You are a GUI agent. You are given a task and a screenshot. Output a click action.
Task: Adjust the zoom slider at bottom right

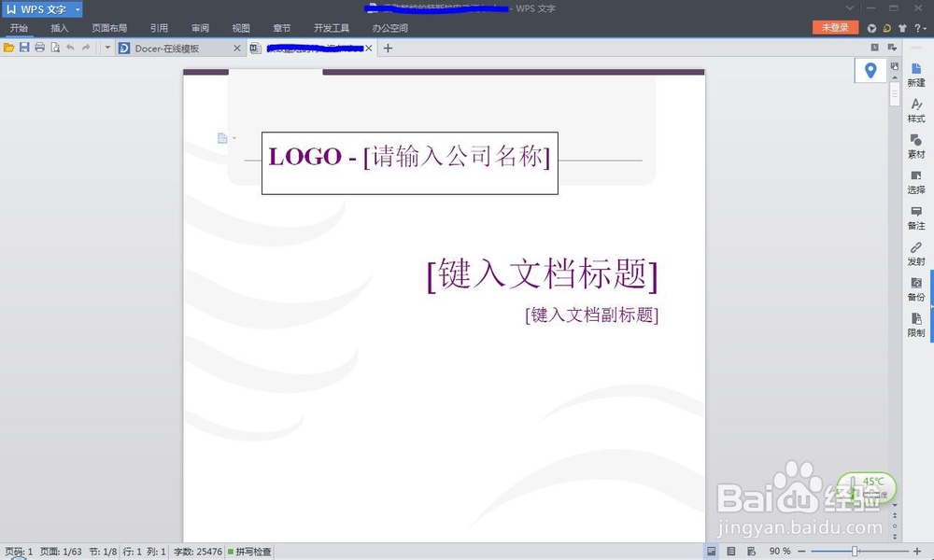856,551
